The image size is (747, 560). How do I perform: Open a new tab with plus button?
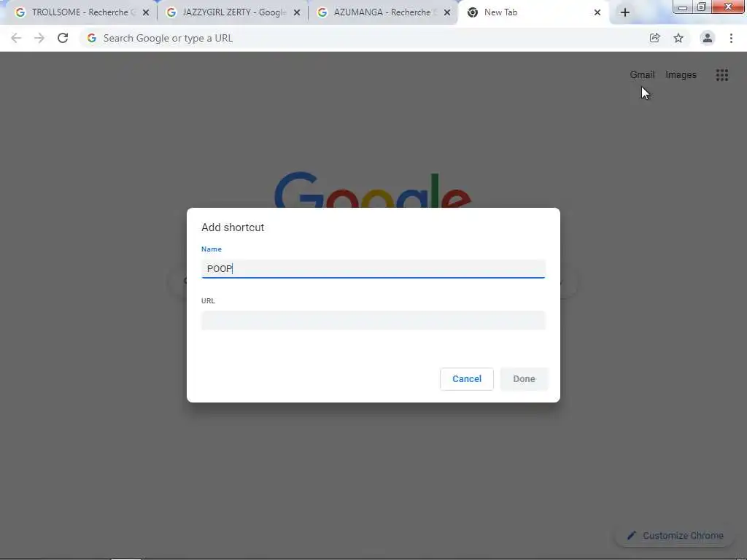625,12
